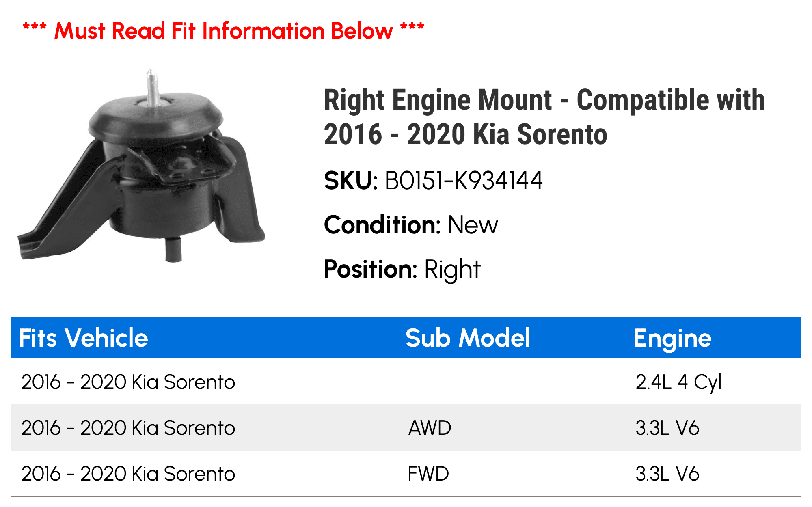Click the Kia Sorento vehicle in 2.4L row
This screenshot has width=812, height=507.
point(128,382)
